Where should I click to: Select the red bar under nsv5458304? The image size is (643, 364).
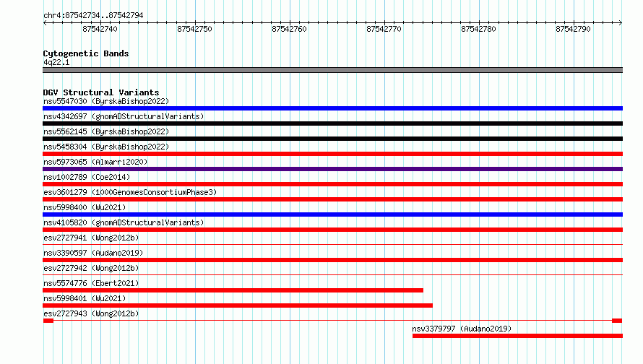(332, 154)
